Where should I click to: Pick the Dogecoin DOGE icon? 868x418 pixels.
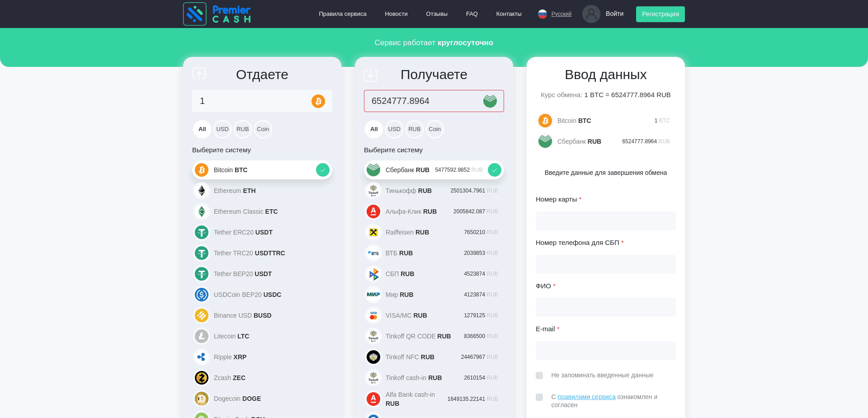pos(202,399)
